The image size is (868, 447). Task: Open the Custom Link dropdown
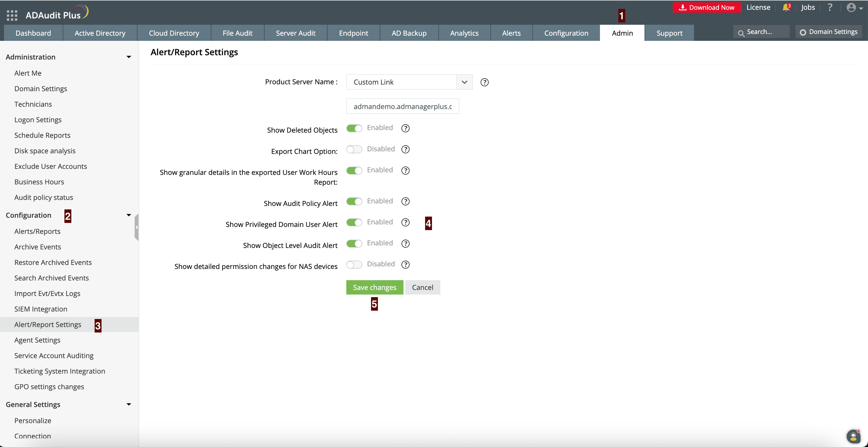pos(409,82)
